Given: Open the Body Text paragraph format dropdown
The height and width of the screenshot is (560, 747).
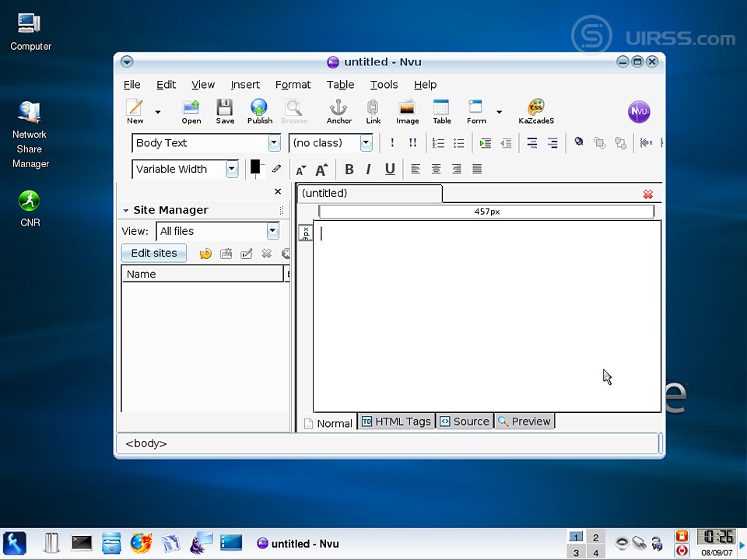Looking at the screenshot, I should coord(274,143).
